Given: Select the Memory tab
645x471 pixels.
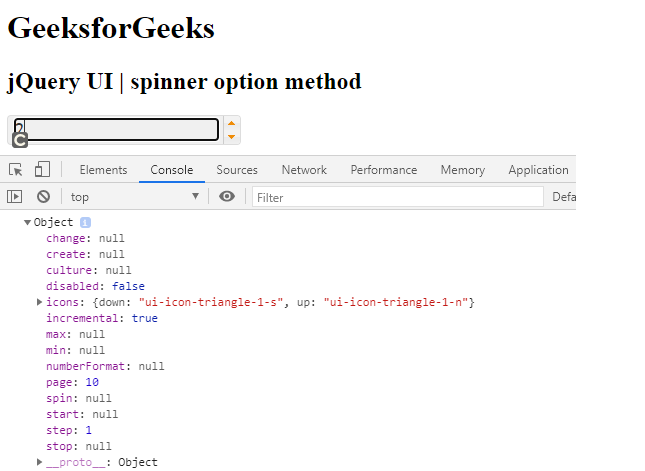Looking at the screenshot, I should (x=462, y=170).
